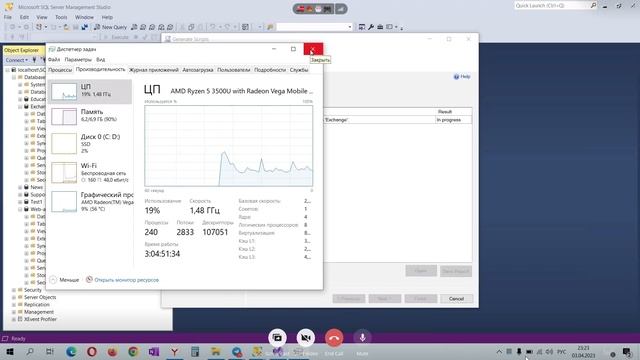Collapse the localhost server node

7,70
